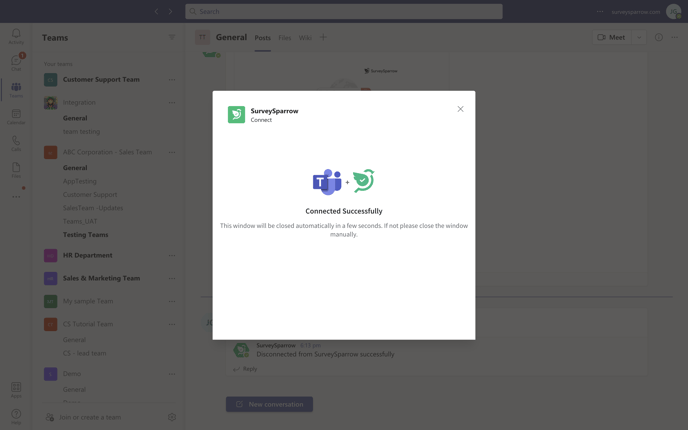The width and height of the screenshot is (688, 430).
Task: Collapse the Integration team
Action: point(79,102)
